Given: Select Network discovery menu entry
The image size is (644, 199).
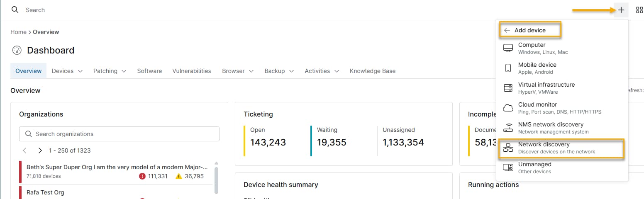Looking at the screenshot, I should pos(544,148).
